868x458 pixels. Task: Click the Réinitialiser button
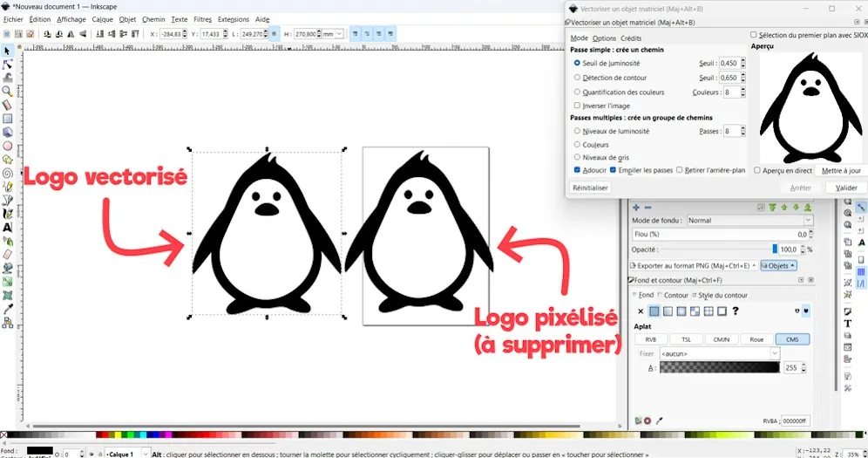(590, 188)
